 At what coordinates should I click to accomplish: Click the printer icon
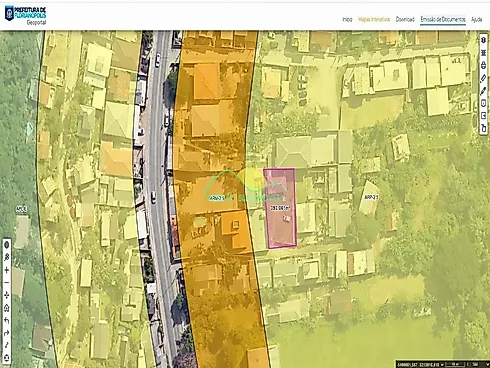click(483, 65)
